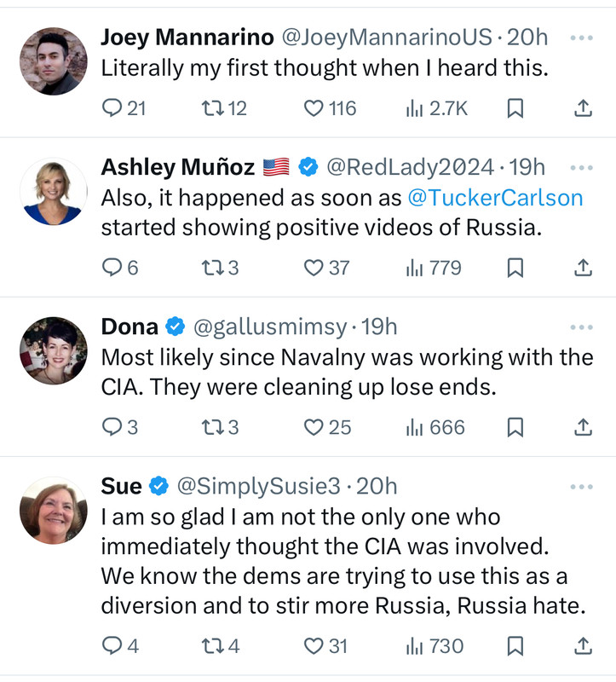The image size is (616, 682).
Task: Open the @gallusmimsy handle
Action: pyautogui.click(x=270, y=327)
